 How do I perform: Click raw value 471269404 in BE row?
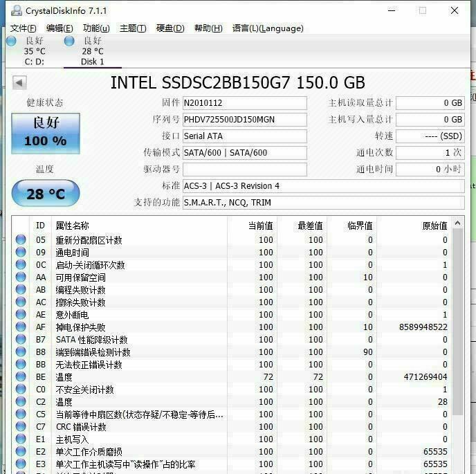[425, 377]
